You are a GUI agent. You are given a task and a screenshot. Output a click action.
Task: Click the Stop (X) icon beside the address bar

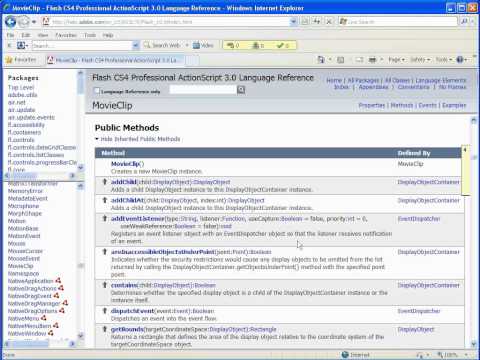point(329,22)
